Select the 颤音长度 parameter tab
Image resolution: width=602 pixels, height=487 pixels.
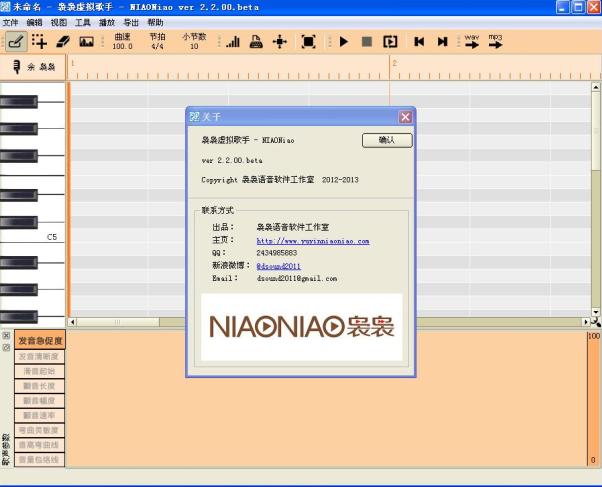pos(39,386)
